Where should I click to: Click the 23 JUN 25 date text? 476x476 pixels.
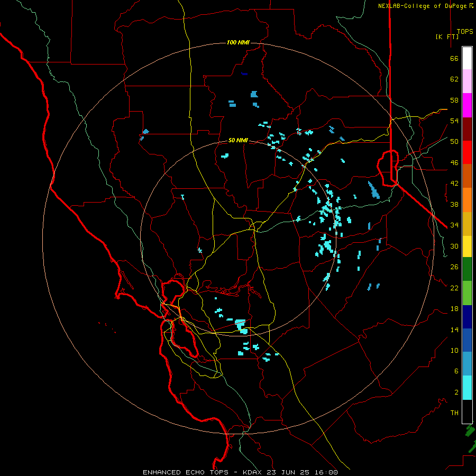click(x=290, y=472)
